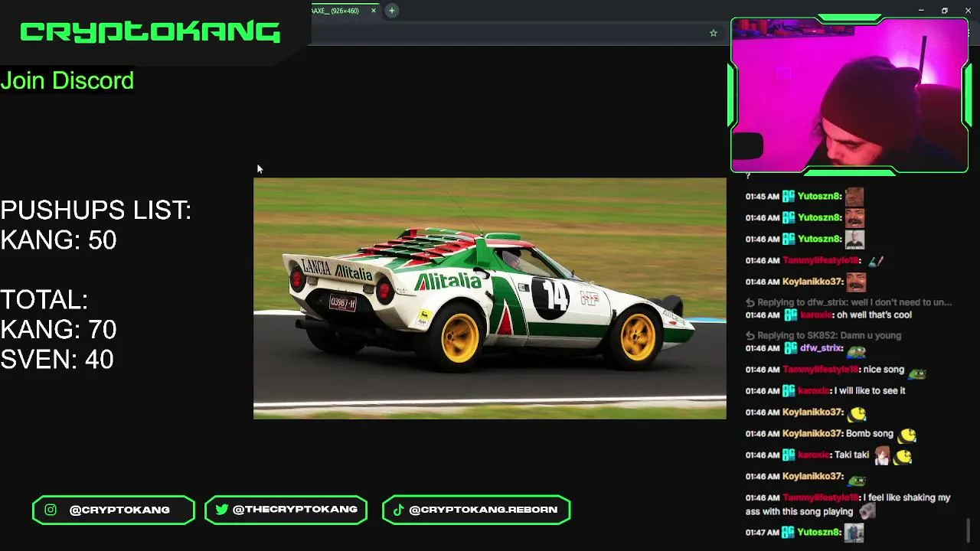This screenshot has width=980, height=551.
Task: Open the 'Replying to SK852: Damn u young' text
Action: [829, 335]
